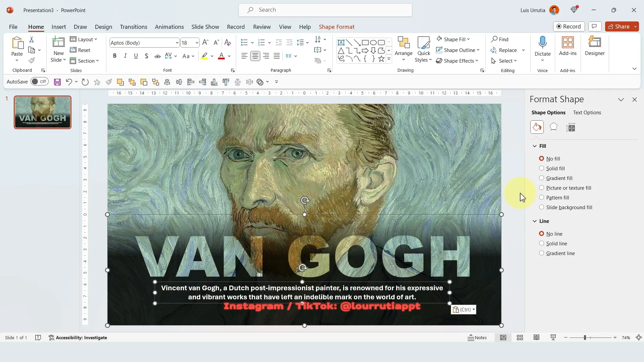Toggle AutoSave switch
This screenshot has height=362, width=644.
40,81
